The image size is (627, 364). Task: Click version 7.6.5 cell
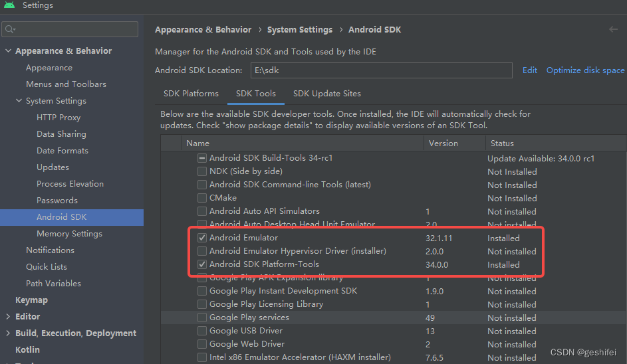point(434,357)
